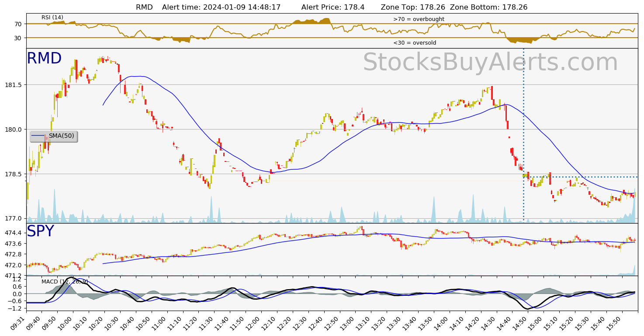Image resolution: width=644 pixels, height=336 pixels.
Task: Click the '>70 = overbought' annotation
Action: tap(419, 19)
